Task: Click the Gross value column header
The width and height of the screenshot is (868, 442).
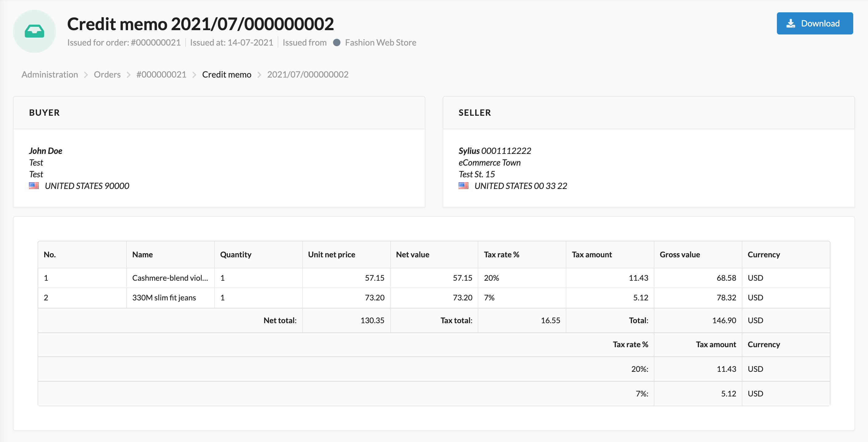Action: pos(679,254)
